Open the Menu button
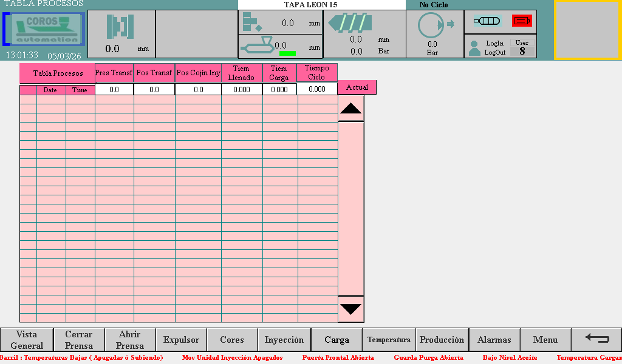Image resolution: width=622 pixels, height=364 pixels. tap(545, 340)
